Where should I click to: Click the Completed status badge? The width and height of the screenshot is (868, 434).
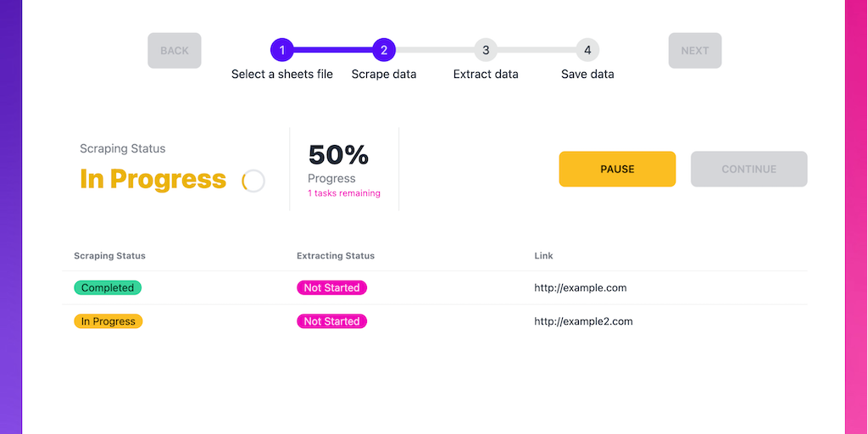(108, 288)
